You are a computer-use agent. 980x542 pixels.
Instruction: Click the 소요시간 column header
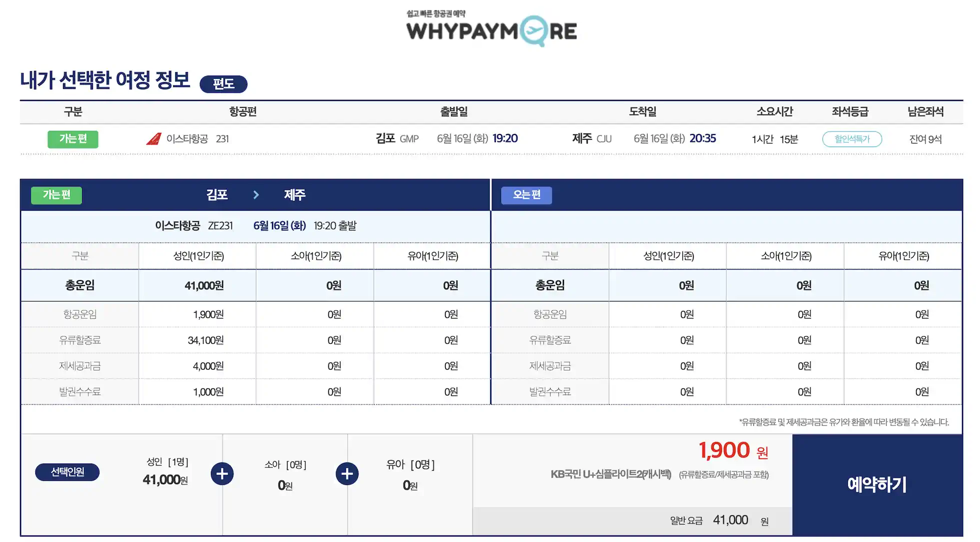point(774,111)
